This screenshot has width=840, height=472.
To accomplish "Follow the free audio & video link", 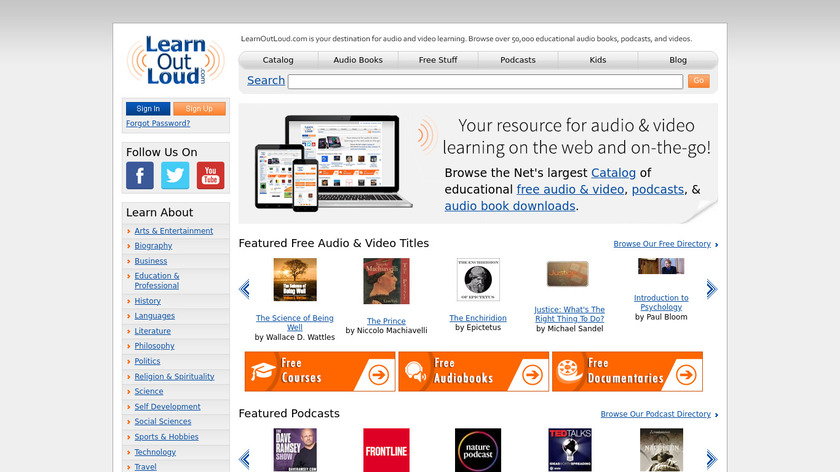I will click(570, 189).
